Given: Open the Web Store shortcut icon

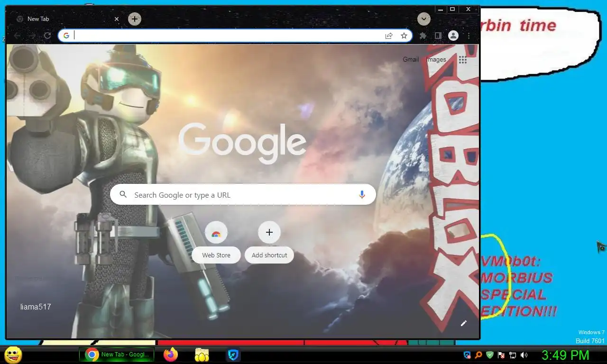Looking at the screenshot, I should [x=216, y=232].
